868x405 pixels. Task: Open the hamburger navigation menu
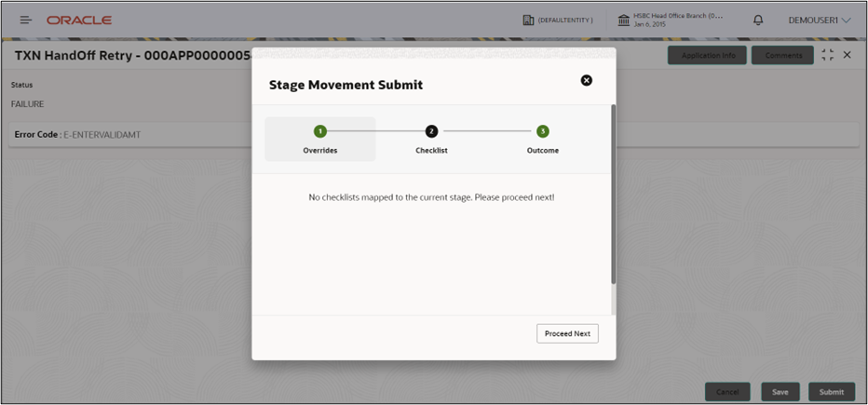(25, 20)
